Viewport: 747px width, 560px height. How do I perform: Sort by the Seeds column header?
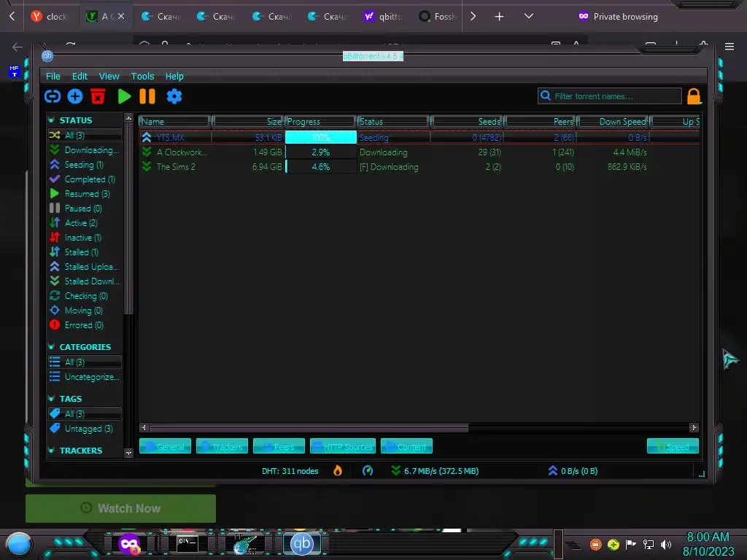point(467,122)
